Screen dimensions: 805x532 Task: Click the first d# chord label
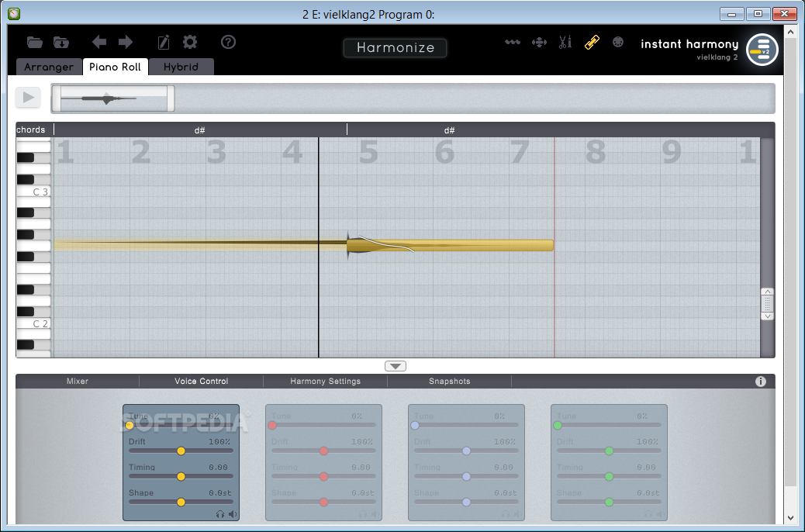[200, 130]
